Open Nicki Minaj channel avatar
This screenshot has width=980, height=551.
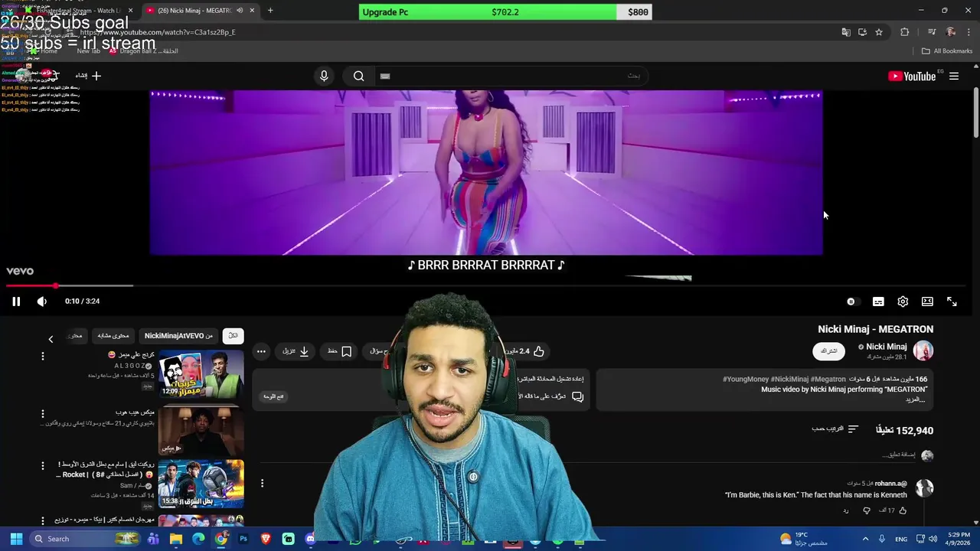[923, 350]
